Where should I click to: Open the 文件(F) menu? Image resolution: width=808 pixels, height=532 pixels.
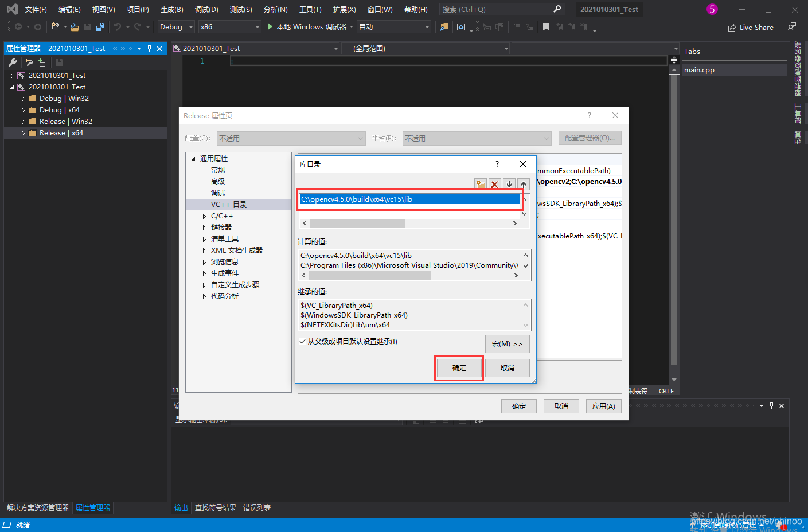point(36,9)
